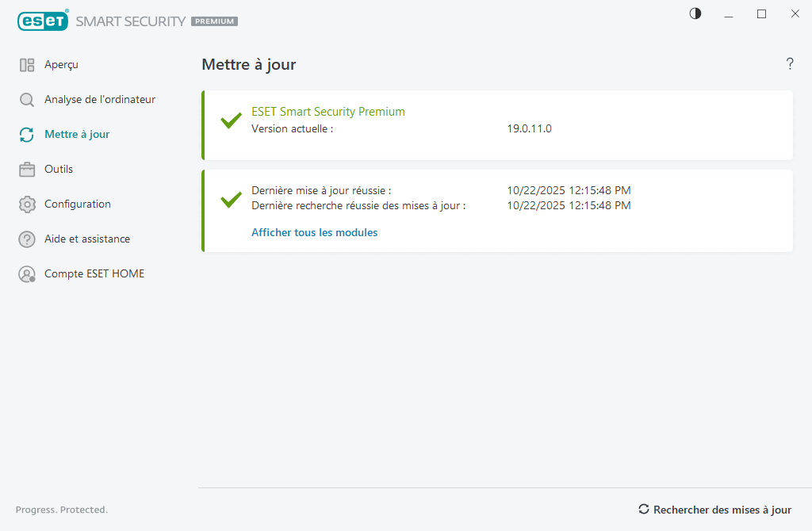The width and height of the screenshot is (812, 531).
Task: Toggle the dark/light contrast theme icon
Action: 695,13
